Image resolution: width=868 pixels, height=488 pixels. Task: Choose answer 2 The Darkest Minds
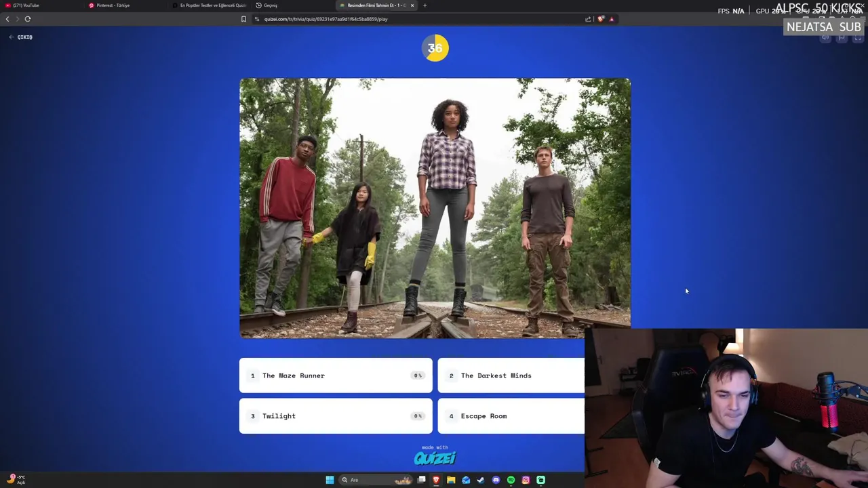pos(511,375)
